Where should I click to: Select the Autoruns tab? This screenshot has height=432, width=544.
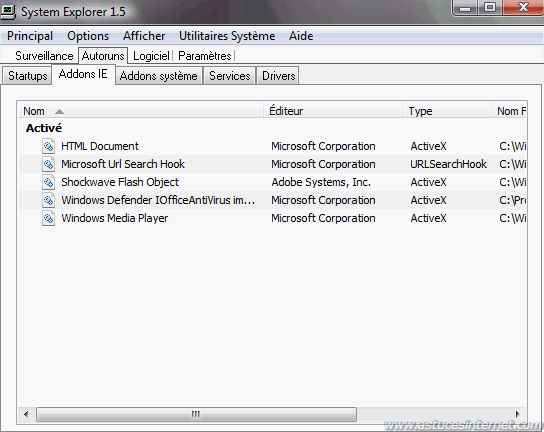click(x=103, y=56)
